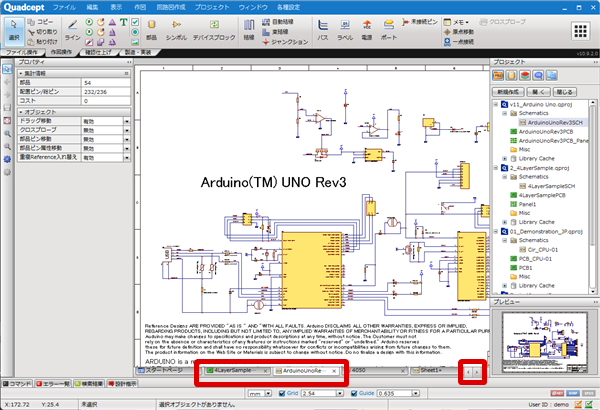Image resolution: width=600 pixels, height=410 pixels.
Task: Click the シンボル (Symbol) icon
Action: coord(176,30)
